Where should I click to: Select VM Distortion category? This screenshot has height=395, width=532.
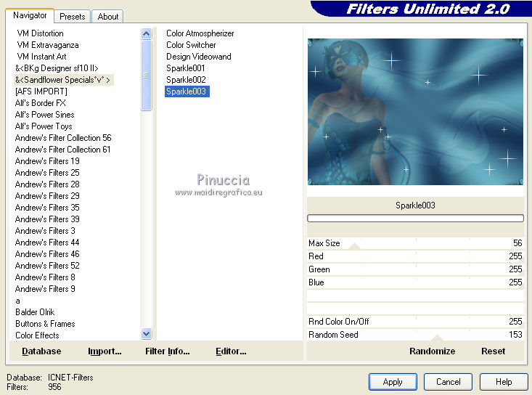[40, 33]
